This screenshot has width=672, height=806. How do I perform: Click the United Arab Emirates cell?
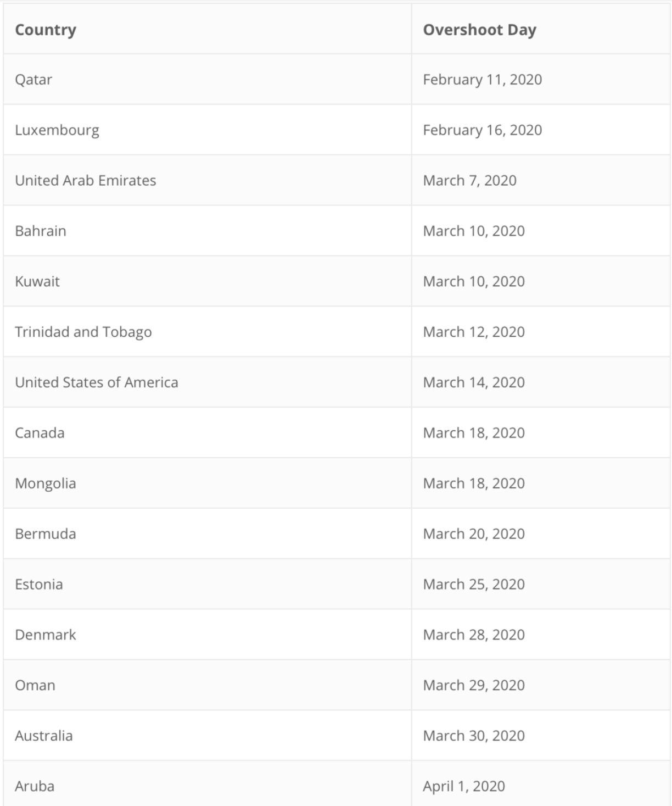point(86,181)
